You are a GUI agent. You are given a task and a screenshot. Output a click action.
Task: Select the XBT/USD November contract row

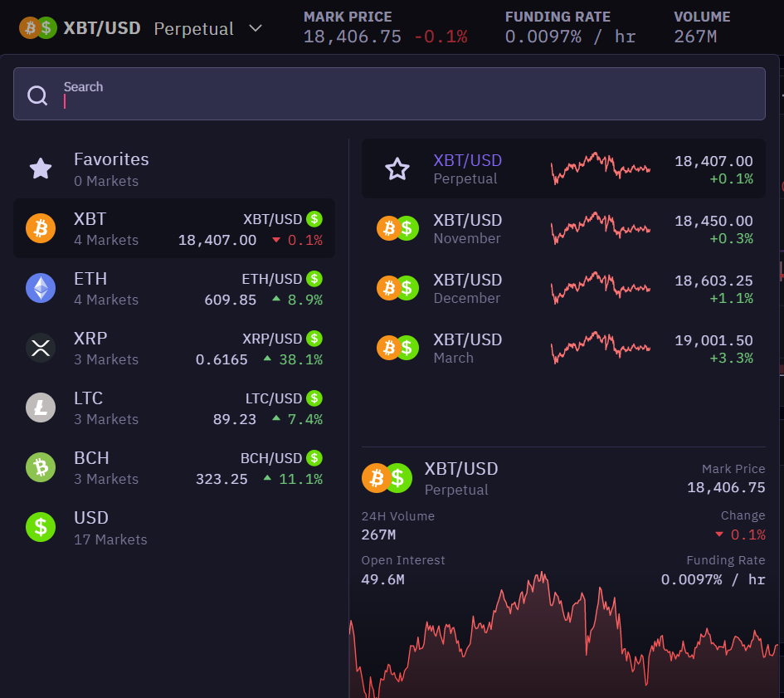564,228
